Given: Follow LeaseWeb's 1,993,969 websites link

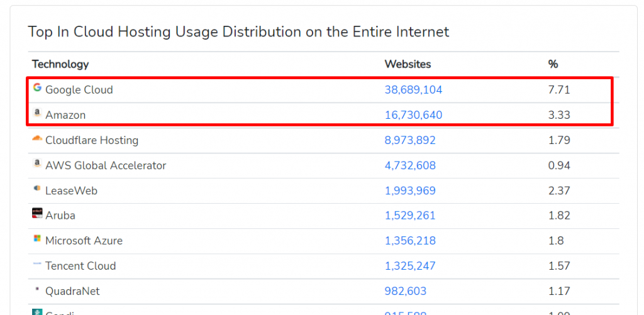Looking at the screenshot, I should point(410,191).
